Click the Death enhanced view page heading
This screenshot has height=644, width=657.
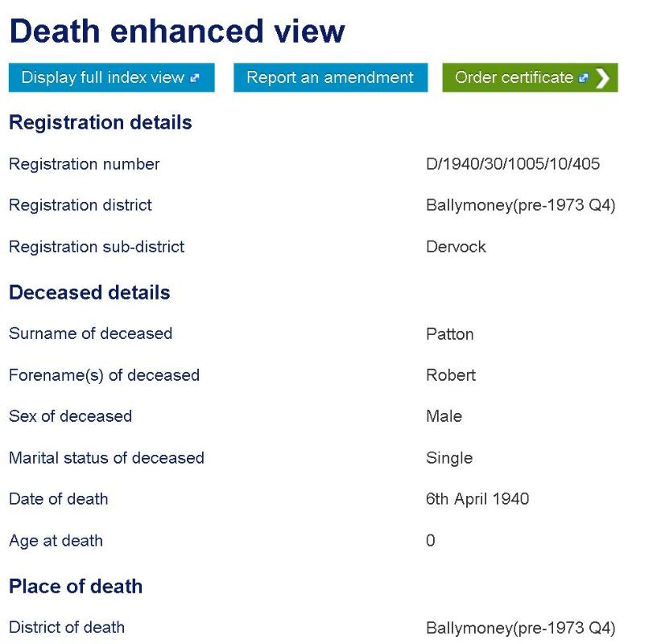tap(176, 31)
